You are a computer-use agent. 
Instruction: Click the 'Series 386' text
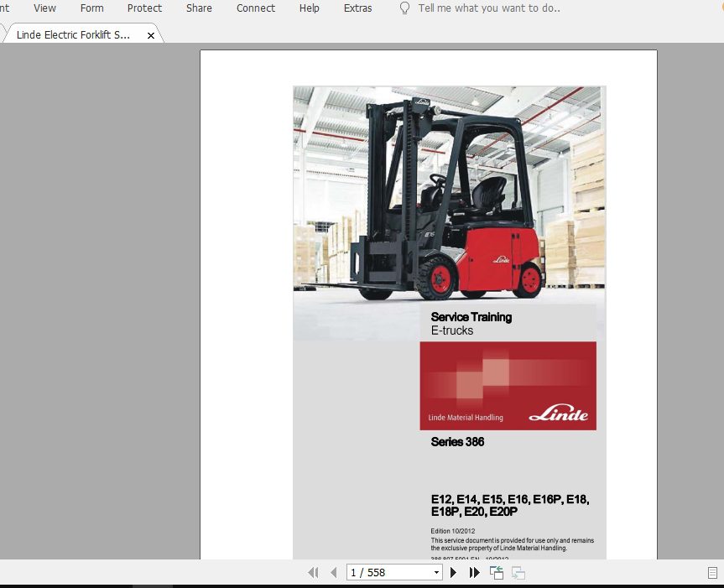457,442
